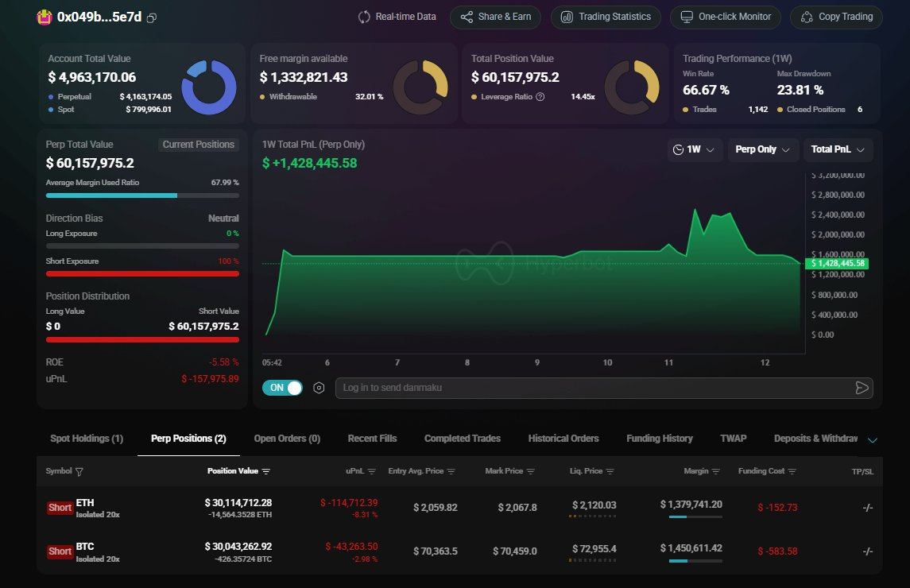The image size is (910, 588).
Task: Click the Real-time Data refresh icon
Action: (365, 17)
